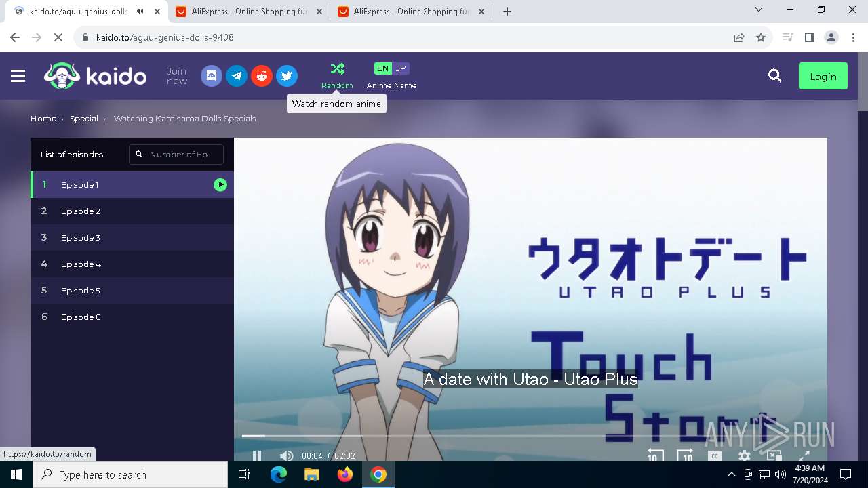
Task: Open Episode 4 from the list
Action: coord(132,264)
